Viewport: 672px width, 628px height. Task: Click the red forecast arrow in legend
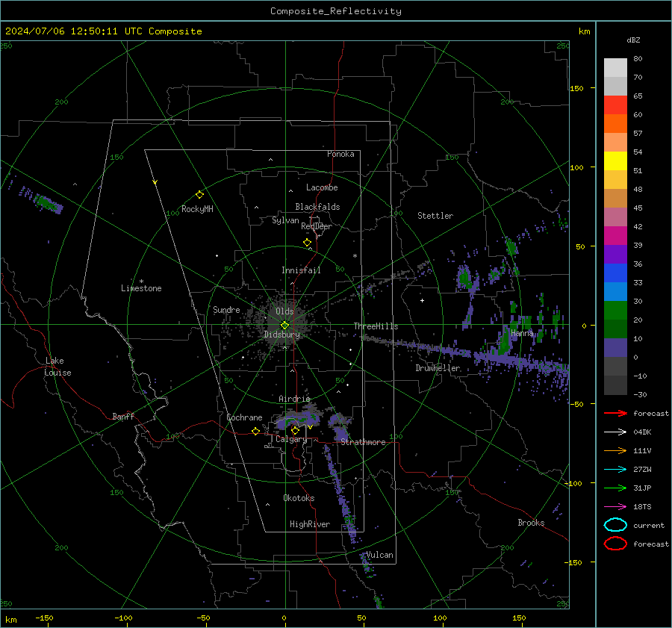(x=615, y=413)
